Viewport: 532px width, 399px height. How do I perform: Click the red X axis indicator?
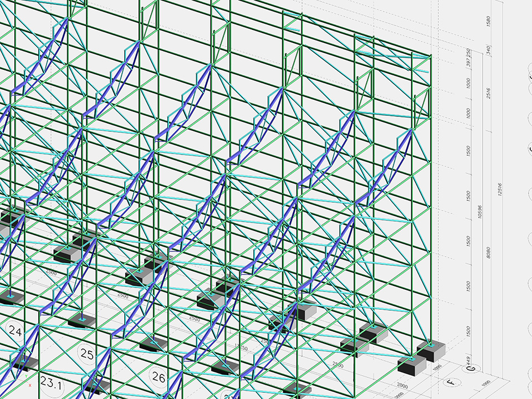click(30, 385)
